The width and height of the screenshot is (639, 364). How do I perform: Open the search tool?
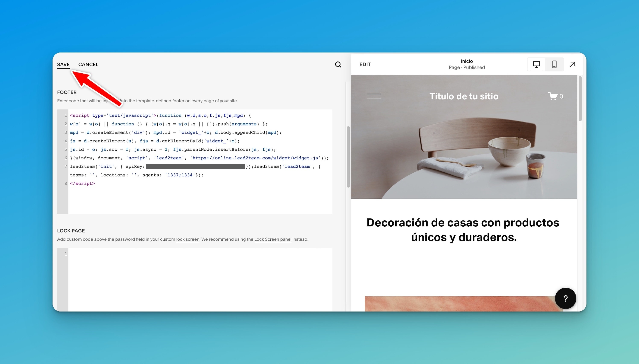pyautogui.click(x=338, y=64)
